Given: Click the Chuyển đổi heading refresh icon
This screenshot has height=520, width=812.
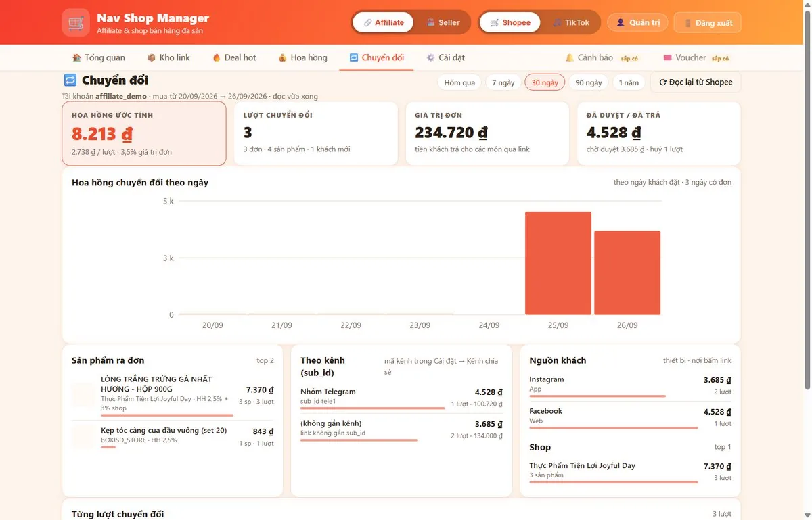Looking at the screenshot, I should [x=70, y=80].
